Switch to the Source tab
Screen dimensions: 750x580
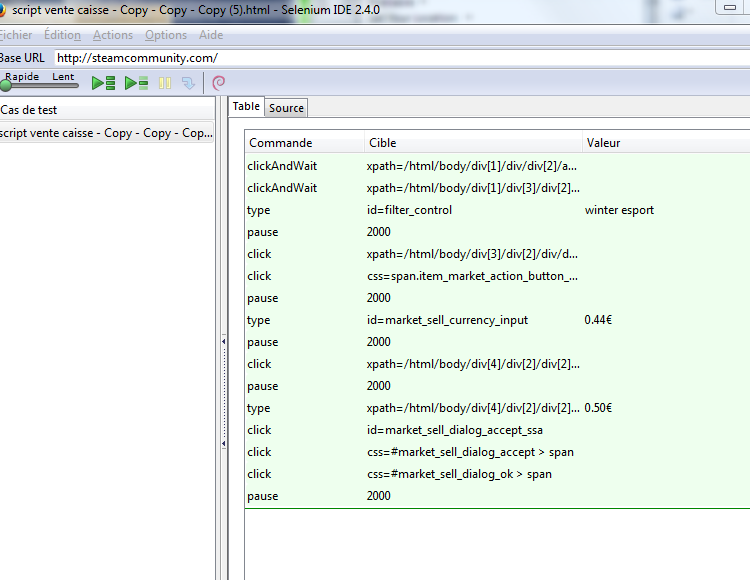pyautogui.click(x=286, y=108)
